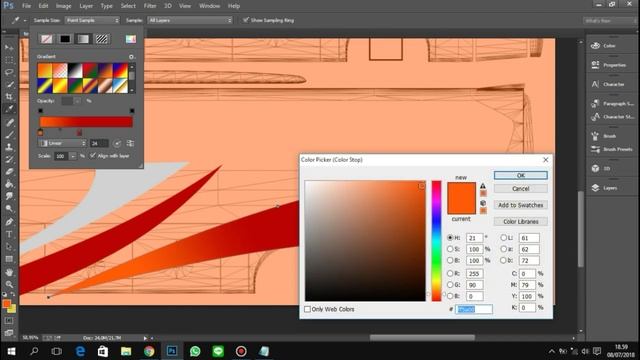Screen dimensions: 640x360
Task: Swap foreground and background colors
Action: [13, 294]
